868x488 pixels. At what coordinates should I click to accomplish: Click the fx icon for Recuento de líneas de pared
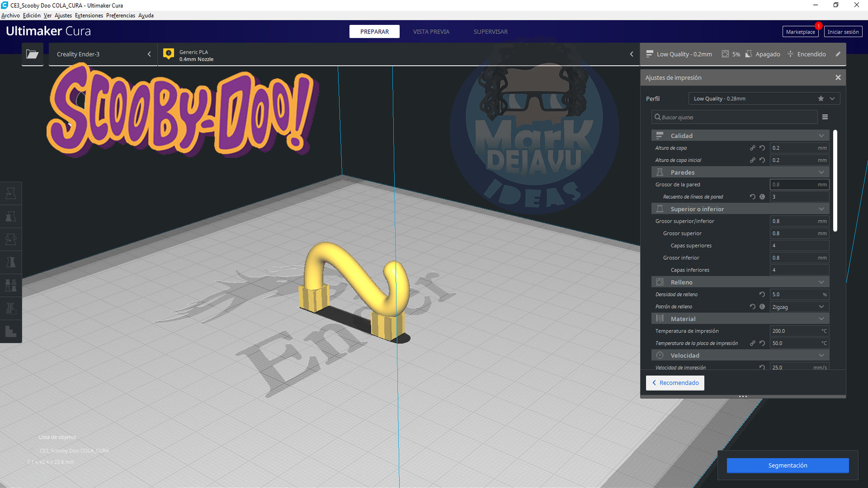point(762,197)
